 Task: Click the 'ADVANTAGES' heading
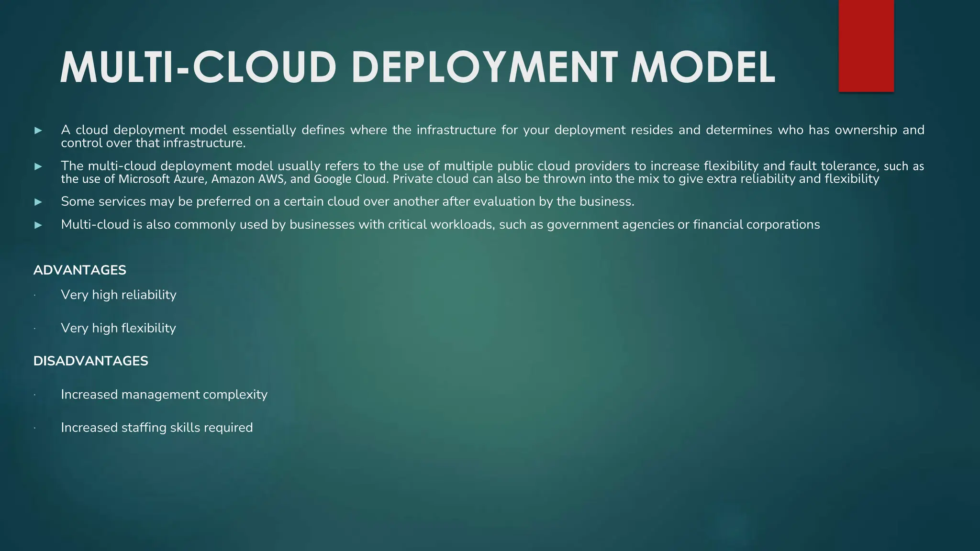point(80,270)
